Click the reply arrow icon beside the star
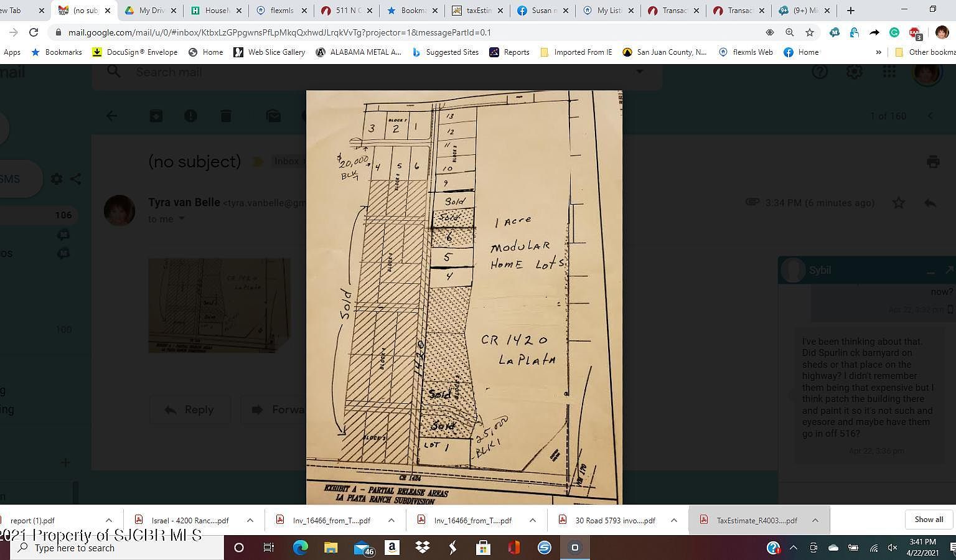 (x=930, y=203)
